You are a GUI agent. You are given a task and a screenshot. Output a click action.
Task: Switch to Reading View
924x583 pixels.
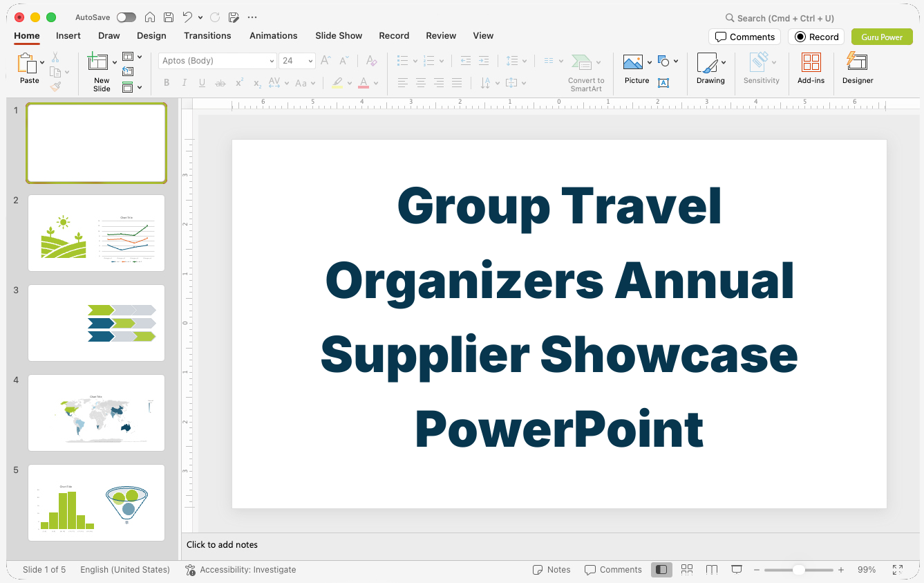click(x=712, y=570)
